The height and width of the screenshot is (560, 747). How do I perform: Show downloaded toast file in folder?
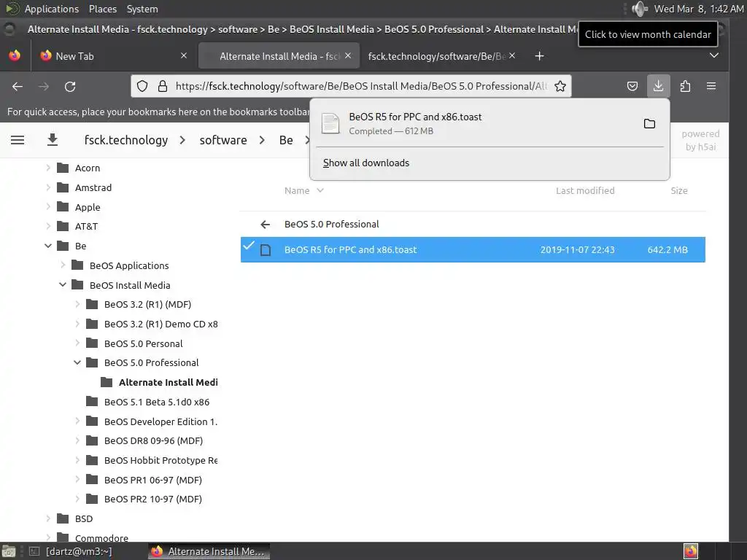649,124
